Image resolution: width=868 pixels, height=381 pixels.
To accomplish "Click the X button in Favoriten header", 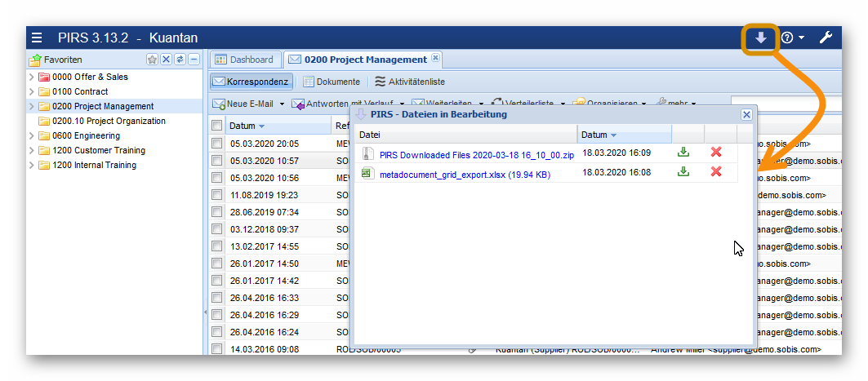I will point(166,60).
